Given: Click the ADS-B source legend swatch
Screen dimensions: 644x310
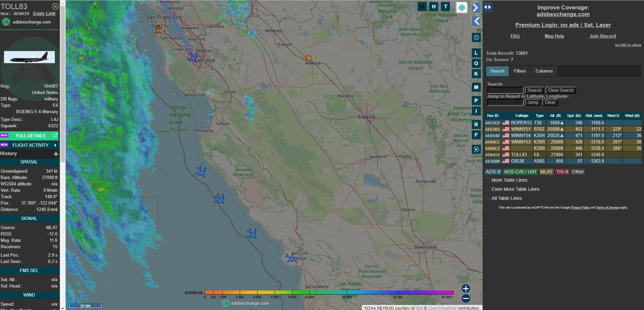Looking at the screenshot, I should click(x=493, y=172).
